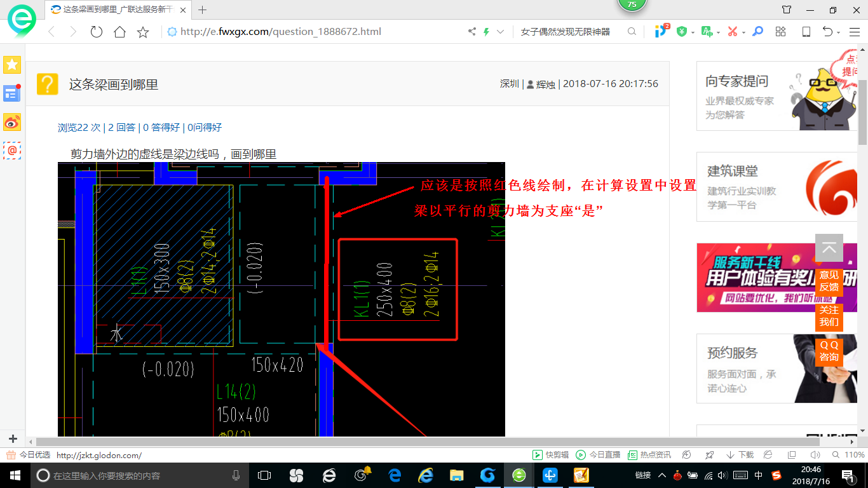Open dropdown next to the translate icon
The image size is (868, 488).
click(718, 32)
